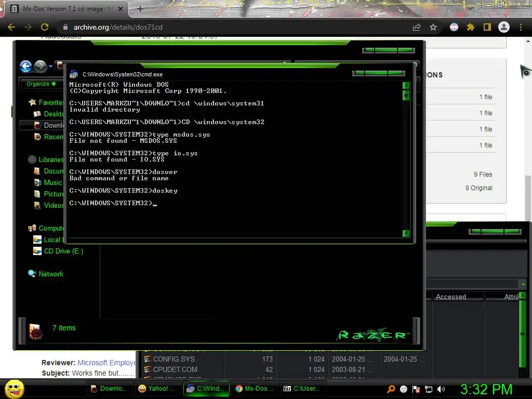
Task: Select the Ms-Dos Version 7.1 cd image tab
Action: pos(66,9)
